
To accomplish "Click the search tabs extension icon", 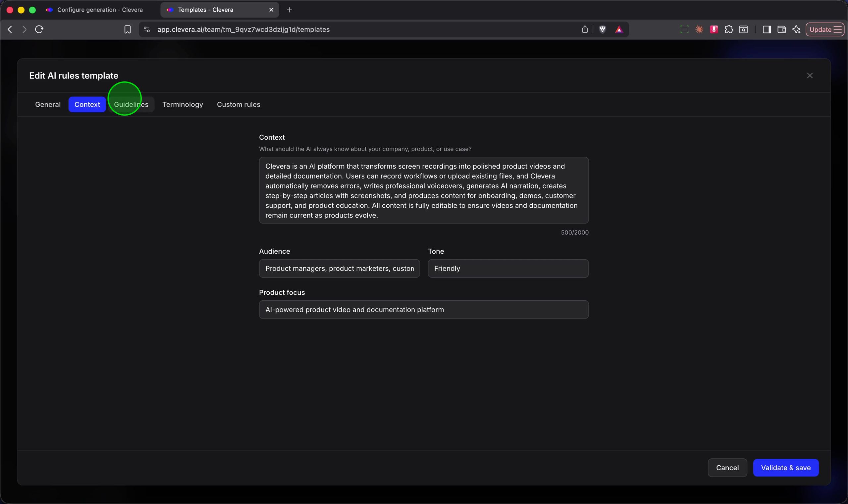I will (743, 29).
